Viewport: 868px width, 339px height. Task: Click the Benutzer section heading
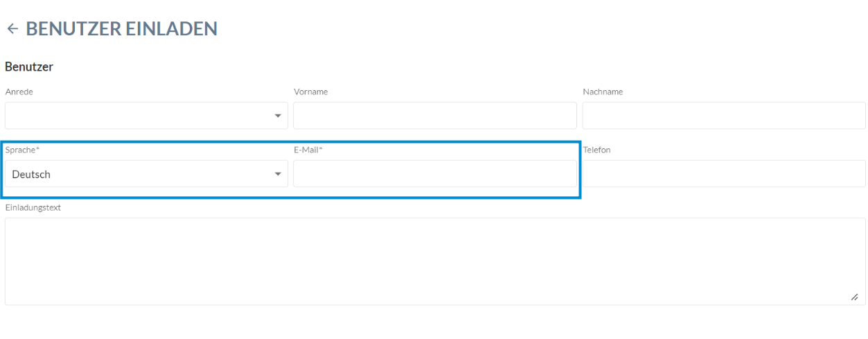pos(29,67)
